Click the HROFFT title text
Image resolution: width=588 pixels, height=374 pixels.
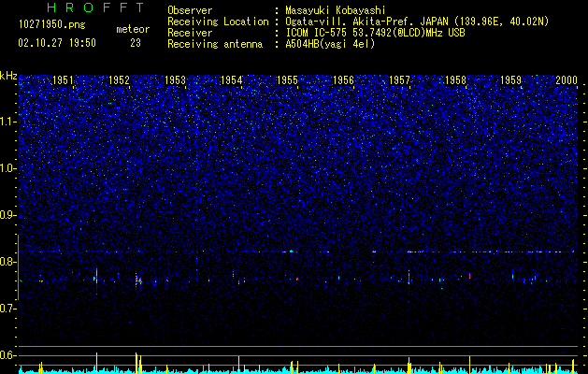96,7
